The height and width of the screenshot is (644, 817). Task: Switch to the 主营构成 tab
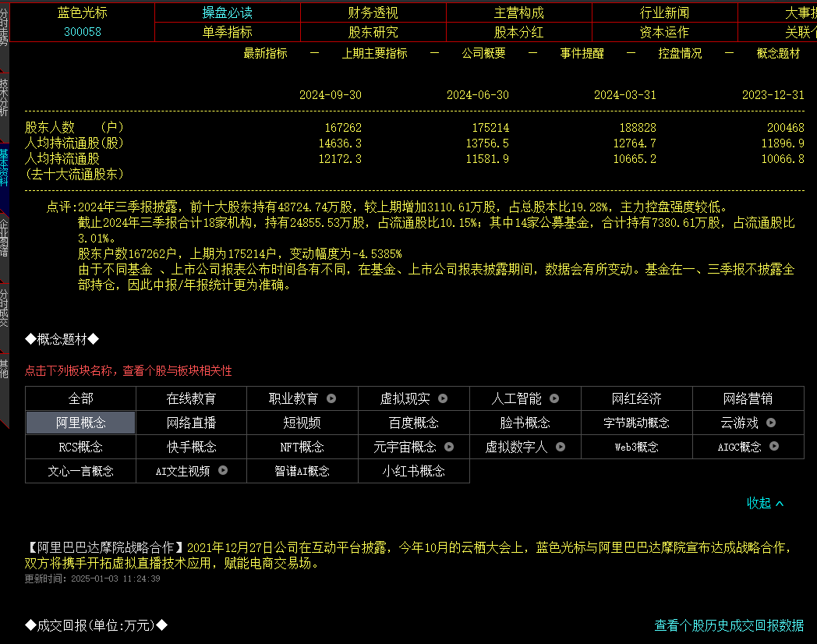click(x=519, y=12)
